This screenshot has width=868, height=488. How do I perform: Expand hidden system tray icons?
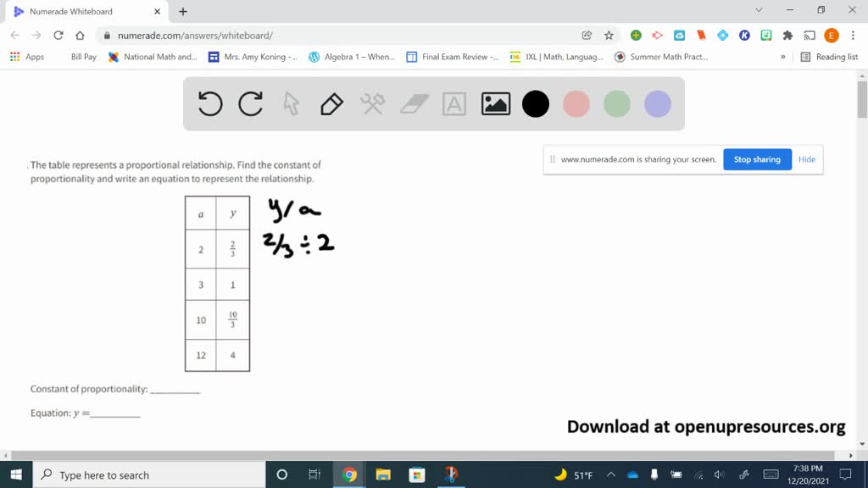click(609, 475)
